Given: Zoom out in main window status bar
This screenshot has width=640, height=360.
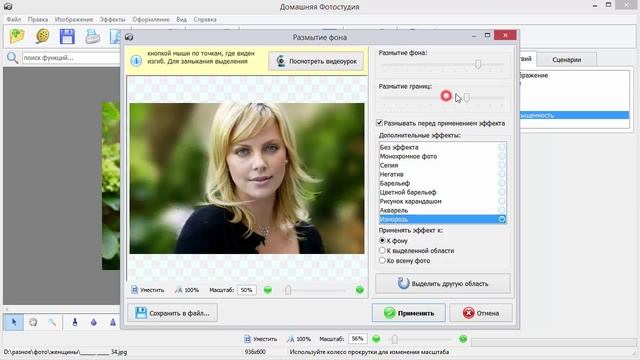Looking at the screenshot, I should (x=376, y=339).
